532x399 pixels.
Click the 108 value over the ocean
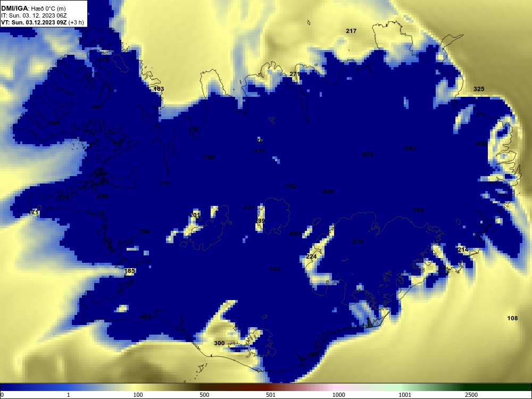pos(512,318)
